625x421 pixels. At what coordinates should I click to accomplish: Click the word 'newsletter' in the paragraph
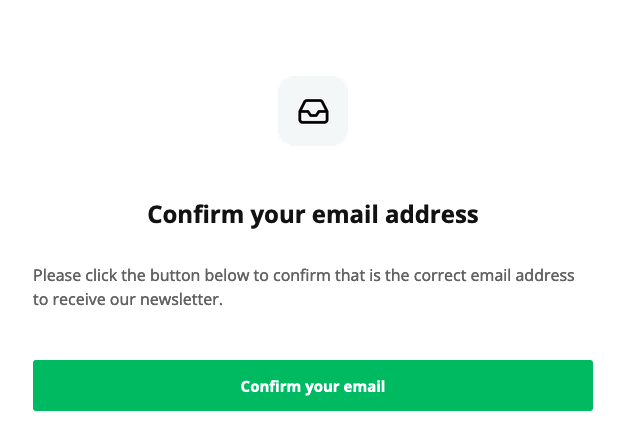[x=180, y=299]
